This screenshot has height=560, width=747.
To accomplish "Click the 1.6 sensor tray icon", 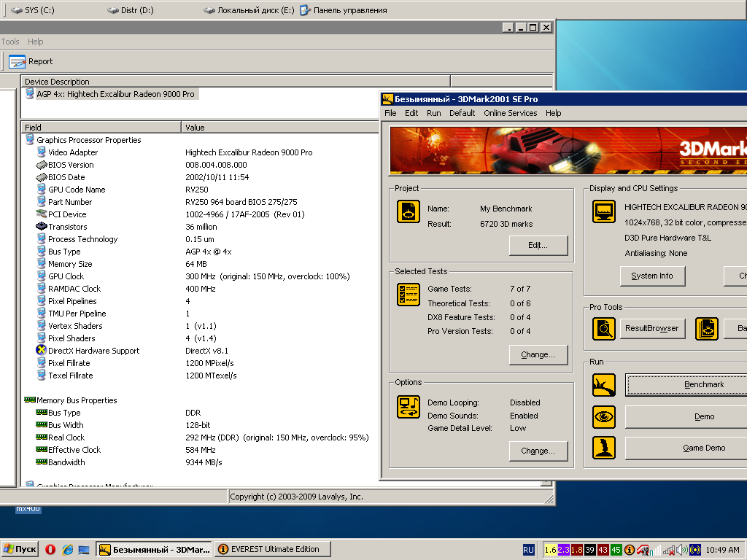I will [x=550, y=550].
